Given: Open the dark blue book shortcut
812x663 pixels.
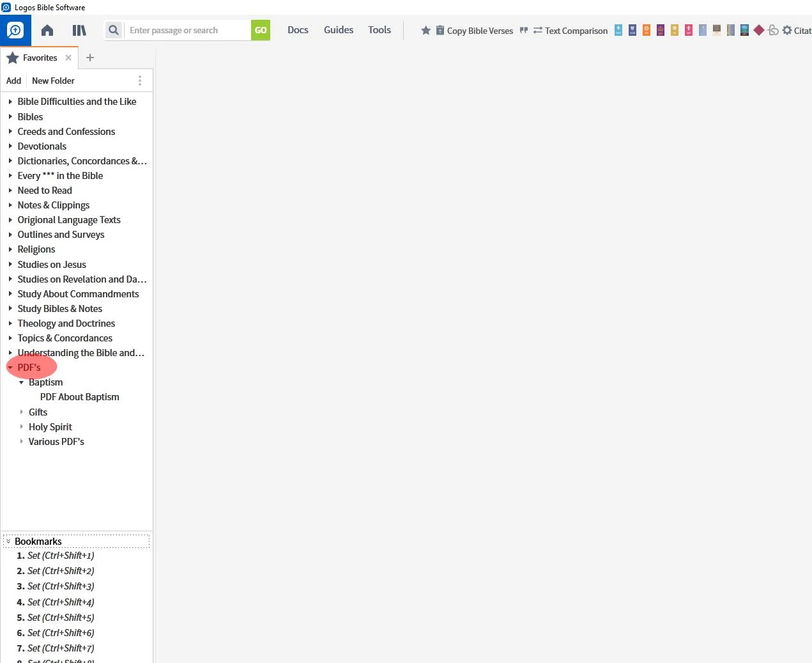Looking at the screenshot, I should [632, 30].
